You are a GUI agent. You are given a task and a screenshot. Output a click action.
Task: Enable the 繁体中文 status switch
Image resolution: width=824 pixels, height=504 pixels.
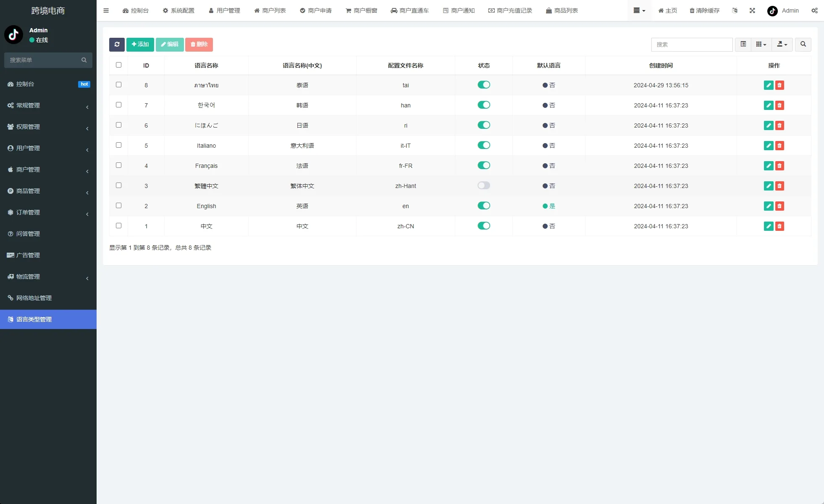click(484, 185)
